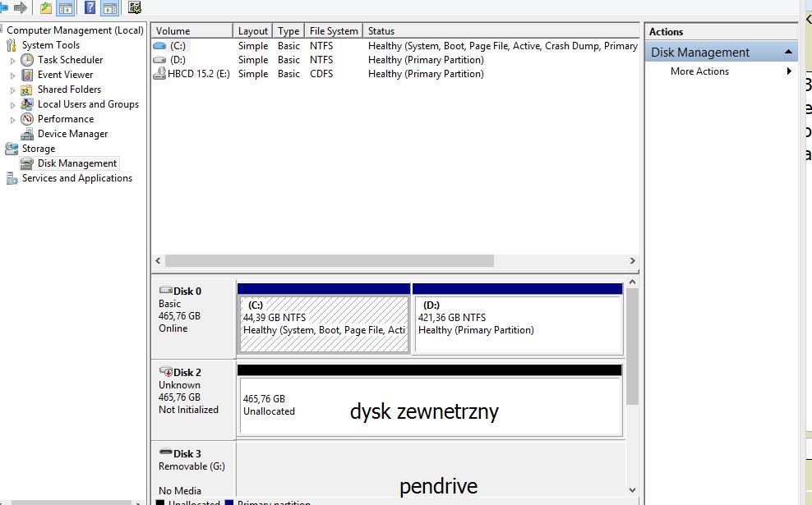This screenshot has width=812, height=505.
Task: Click the Up One Level folder icon
Action: point(46,7)
